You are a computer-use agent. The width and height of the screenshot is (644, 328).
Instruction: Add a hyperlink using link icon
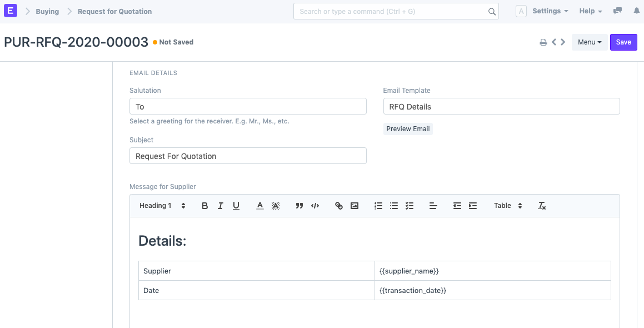[x=339, y=206]
